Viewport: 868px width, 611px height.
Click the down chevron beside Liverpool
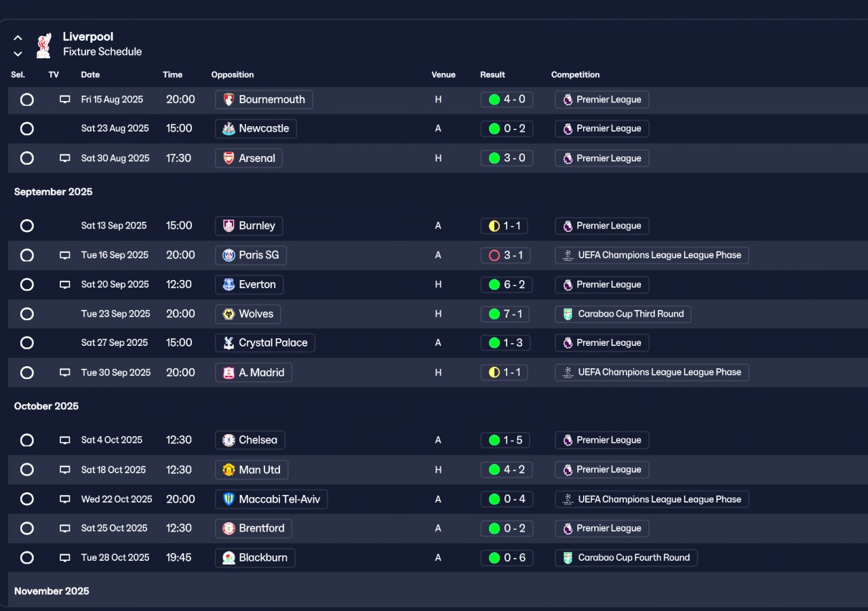18,54
